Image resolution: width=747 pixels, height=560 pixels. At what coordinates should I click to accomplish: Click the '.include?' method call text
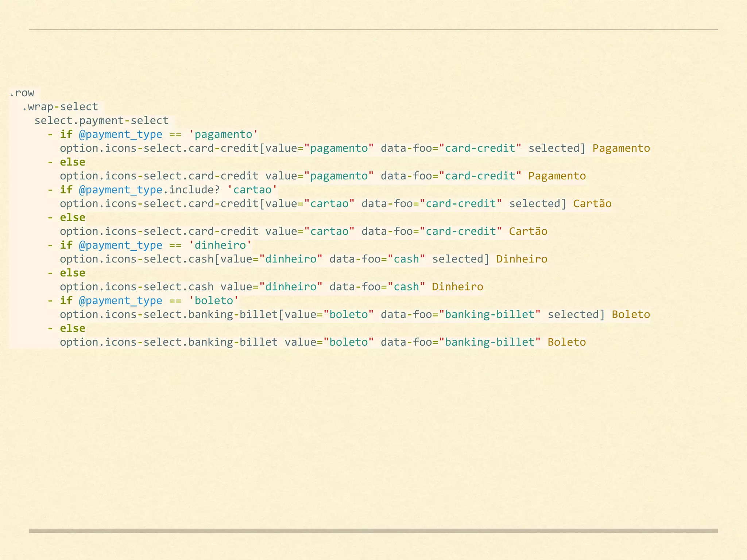pos(191,190)
